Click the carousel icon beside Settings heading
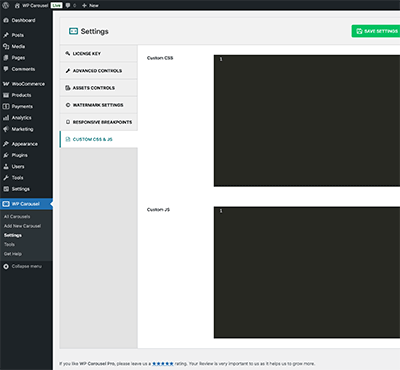This screenshot has height=370, width=400. coord(73,31)
